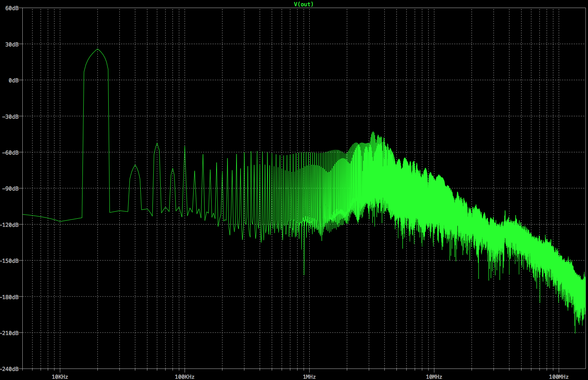Image resolution: width=588 pixels, height=380 pixels.
Task: Click the tallest fundamental peak near 20KHz
Action: pyautogui.click(x=97, y=50)
